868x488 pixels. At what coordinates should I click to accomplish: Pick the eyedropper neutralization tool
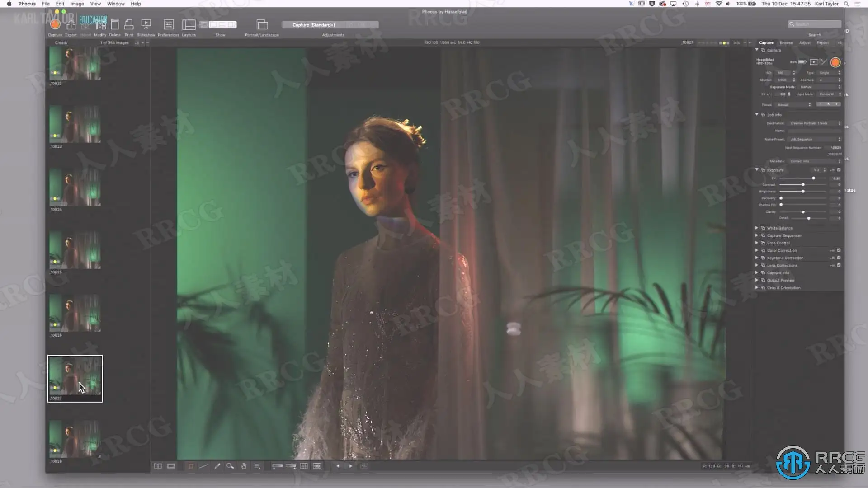pyautogui.click(x=217, y=466)
